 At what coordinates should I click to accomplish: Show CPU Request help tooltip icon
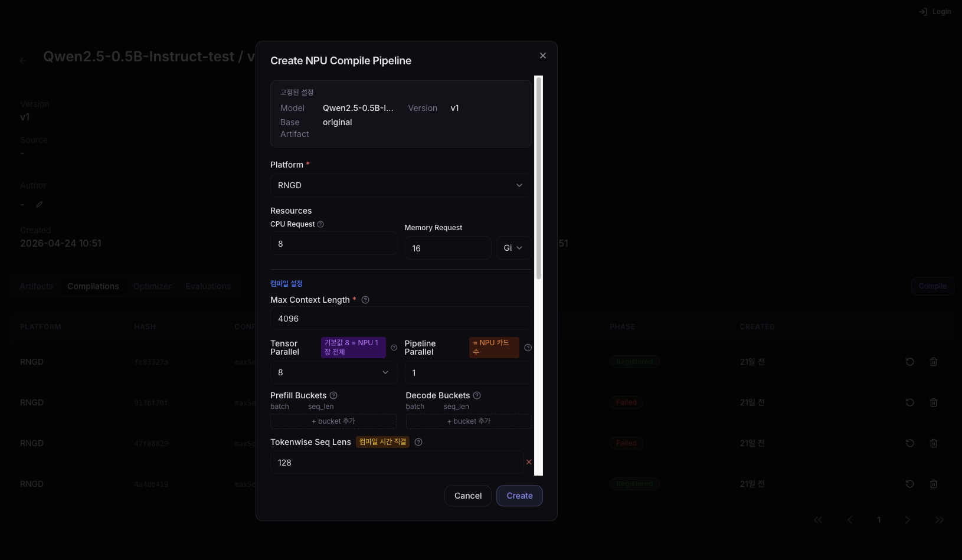point(320,224)
